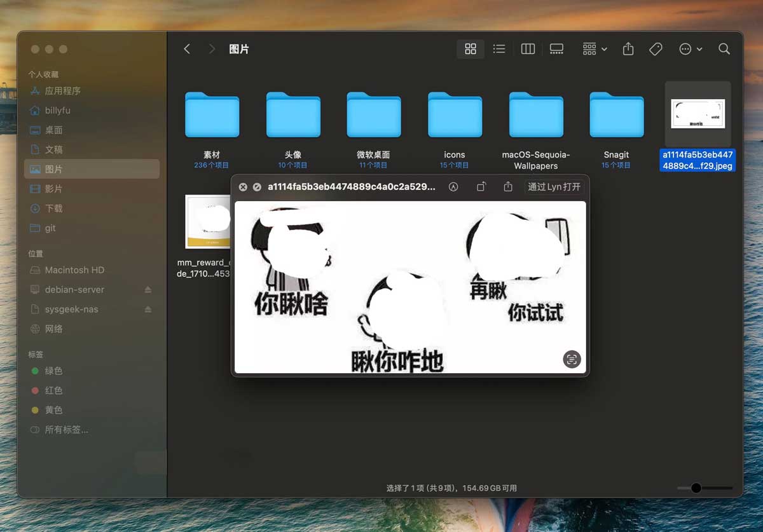The image size is (763, 532).
Task: Click the Finder toolbar share icon
Action: tap(628, 49)
